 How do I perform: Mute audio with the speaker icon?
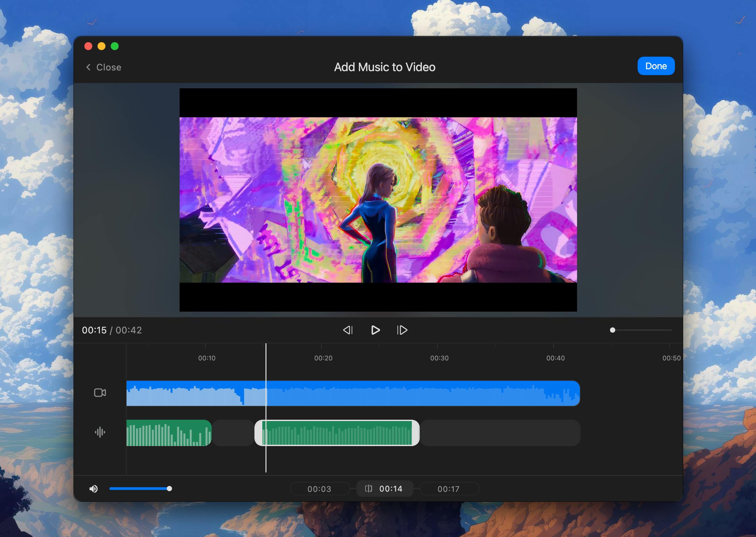tap(94, 489)
